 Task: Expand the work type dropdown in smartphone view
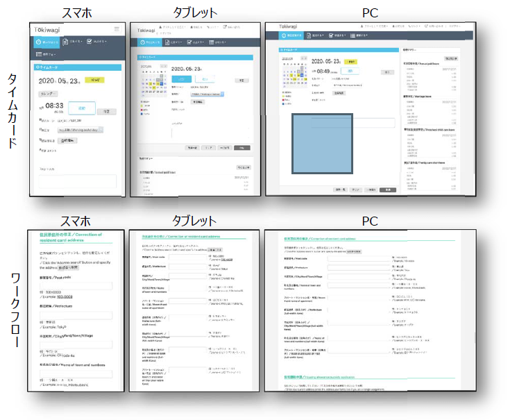79,129
